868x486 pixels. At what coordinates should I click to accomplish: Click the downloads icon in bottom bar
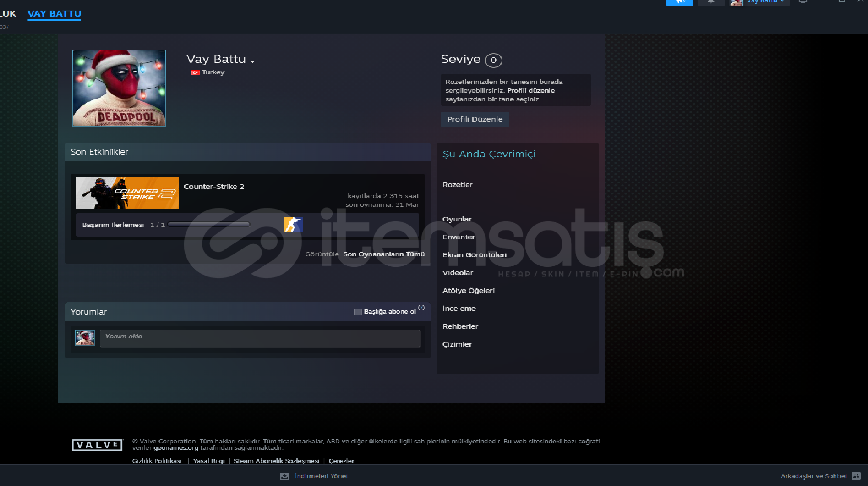click(284, 476)
